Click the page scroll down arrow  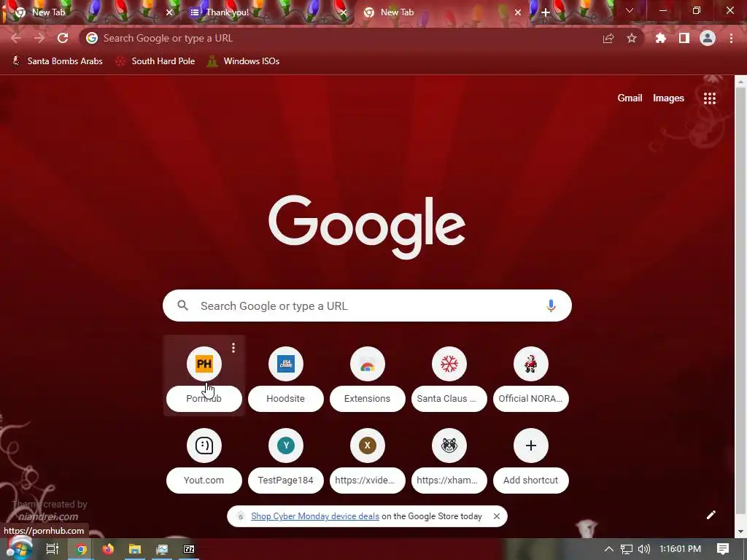pos(740,531)
